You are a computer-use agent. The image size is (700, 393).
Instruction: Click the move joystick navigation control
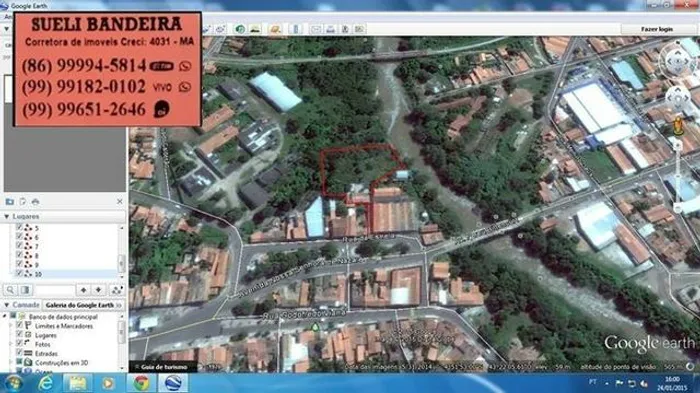pos(678,97)
